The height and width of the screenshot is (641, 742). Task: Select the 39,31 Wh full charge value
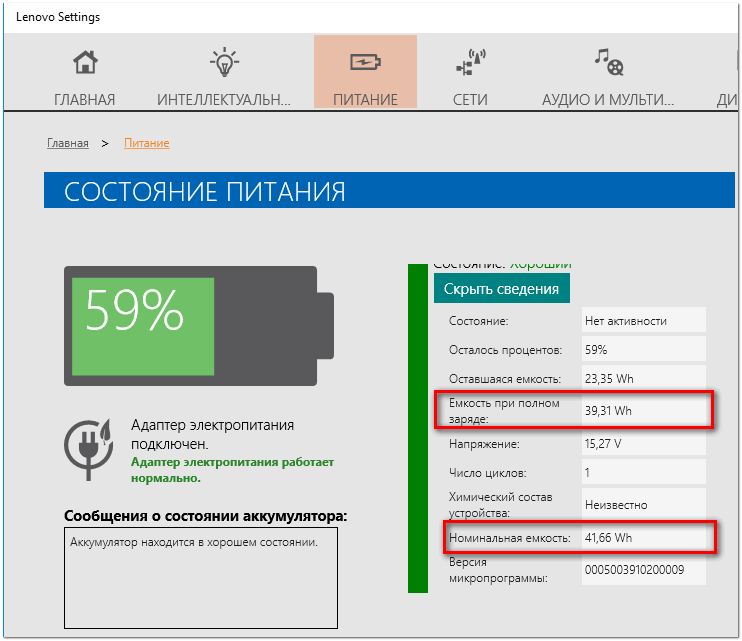[x=609, y=410]
